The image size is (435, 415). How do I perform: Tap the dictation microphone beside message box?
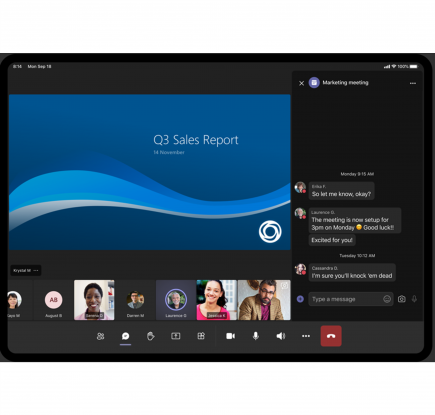(414, 299)
